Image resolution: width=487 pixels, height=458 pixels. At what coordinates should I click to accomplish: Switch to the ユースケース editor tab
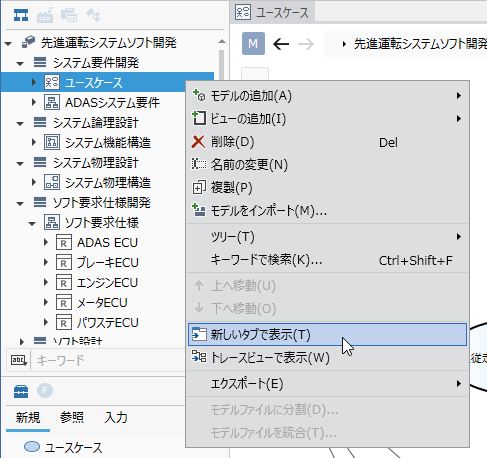coord(272,12)
